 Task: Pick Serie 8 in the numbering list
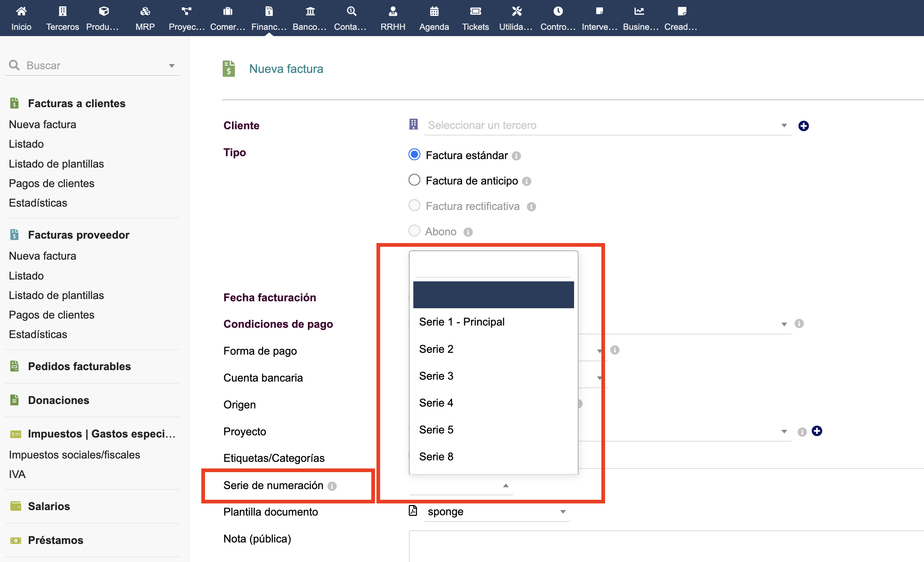tap(436, 457)
